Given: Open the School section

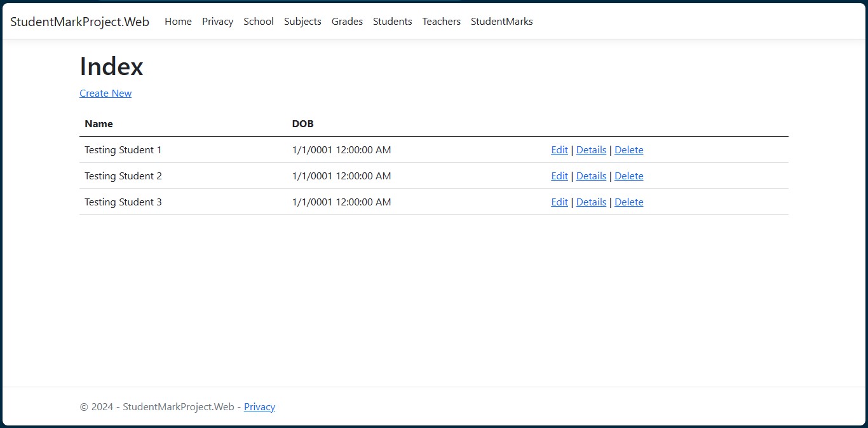Looking at the screenshot, I should (x=258, y=21).
